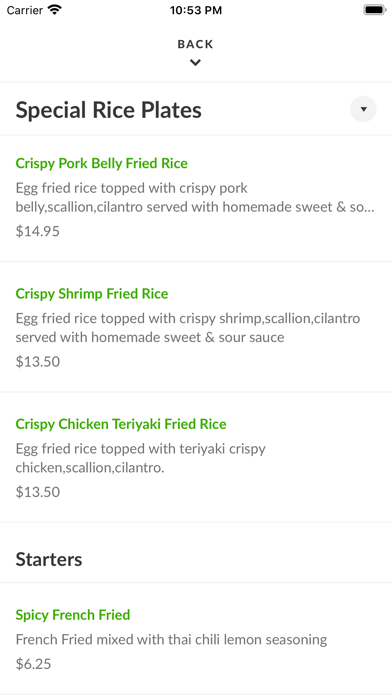
Task: Tap the BACK label at top
Action: pos(195,44)
